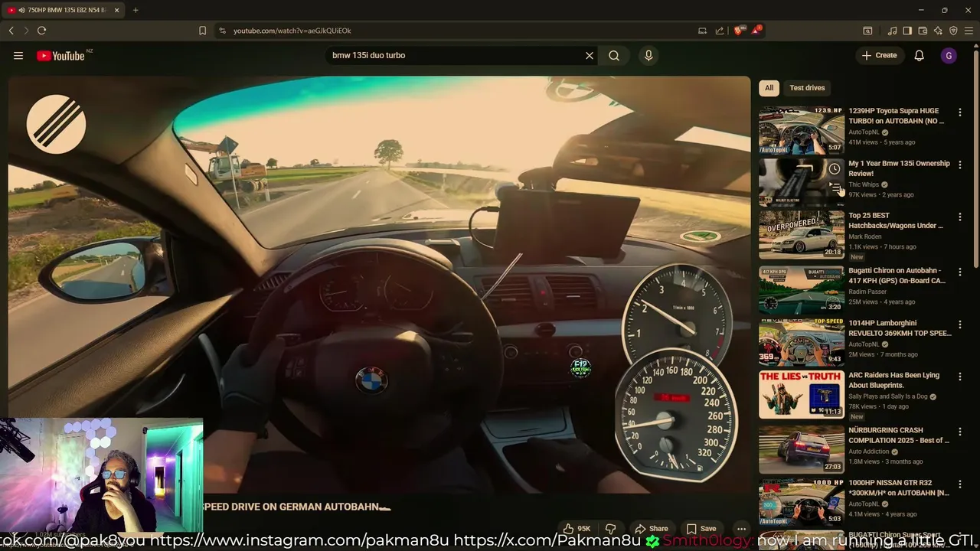The width and height of the screenshot is (980, 551).
Task: Like the video (95K)
Action: point(577,528)
